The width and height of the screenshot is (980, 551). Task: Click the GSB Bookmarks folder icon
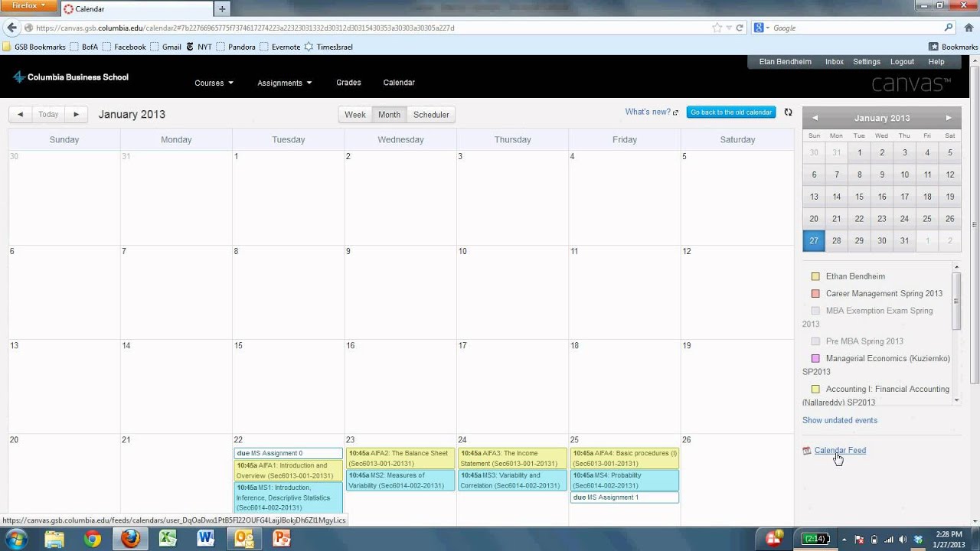[x=7, y=47]
